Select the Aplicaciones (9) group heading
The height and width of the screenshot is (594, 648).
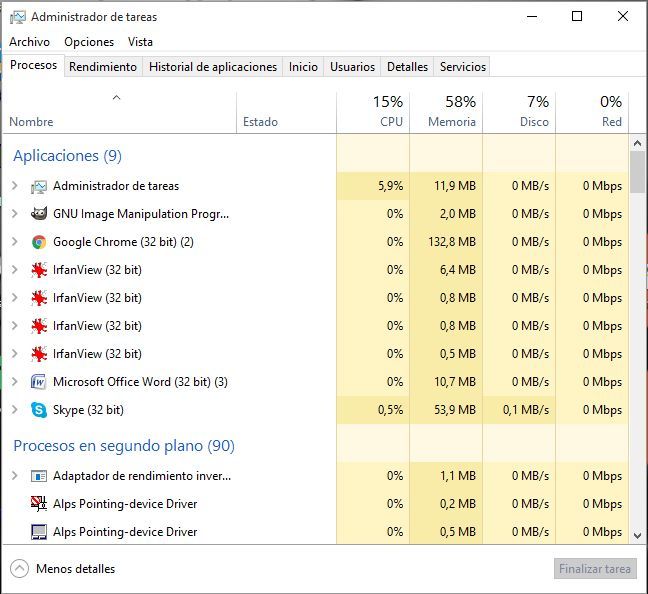[67, 156]
